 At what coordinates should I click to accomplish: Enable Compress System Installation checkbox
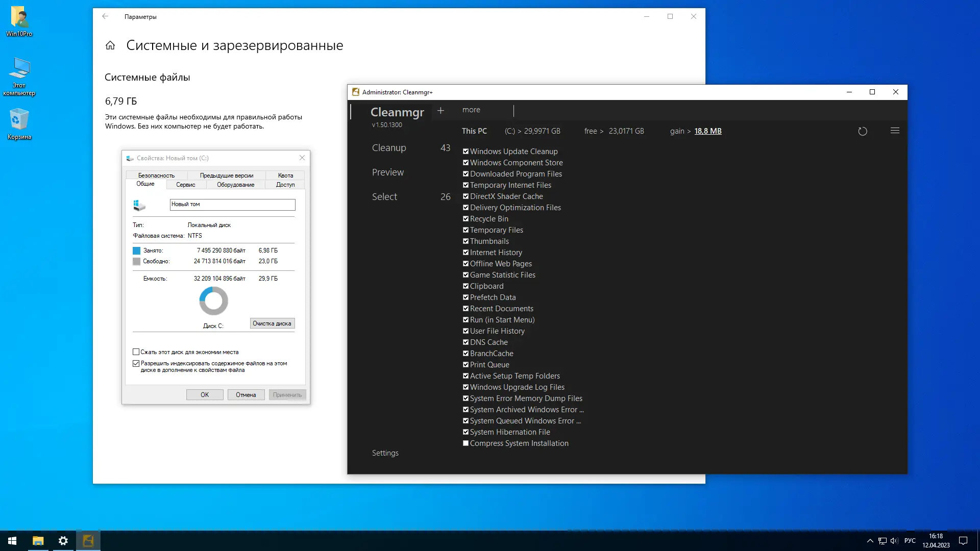[465, 443]
